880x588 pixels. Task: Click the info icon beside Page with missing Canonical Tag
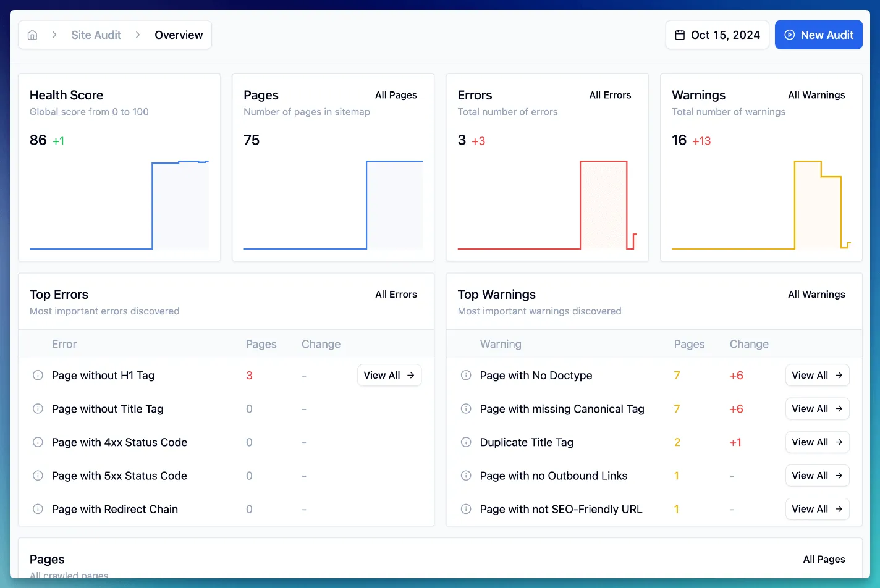pyautogui.click(x=465, y=408)
